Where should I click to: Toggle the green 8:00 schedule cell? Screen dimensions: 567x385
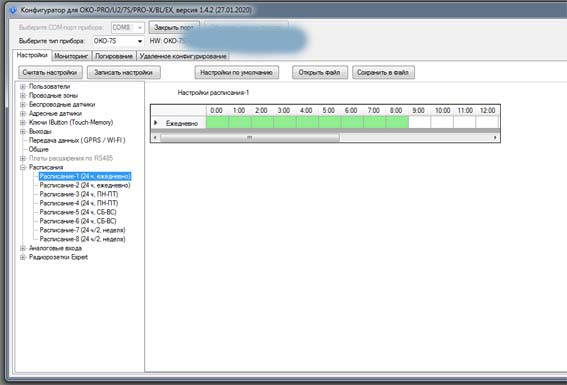pyautogui.click(x=397, y=123)
